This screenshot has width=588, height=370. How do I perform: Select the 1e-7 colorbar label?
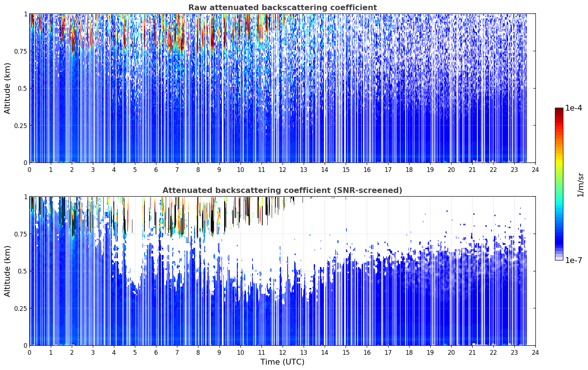(573, 260)
